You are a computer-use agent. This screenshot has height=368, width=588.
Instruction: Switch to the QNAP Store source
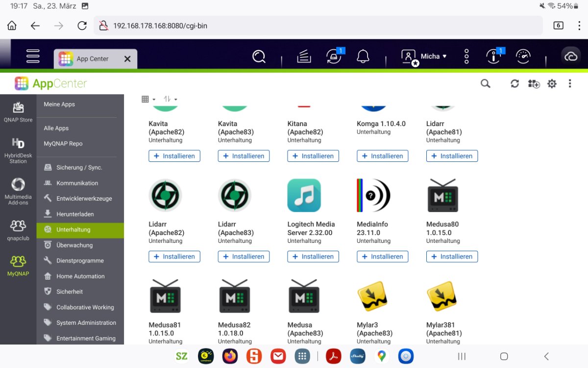(x=18, y=112)
